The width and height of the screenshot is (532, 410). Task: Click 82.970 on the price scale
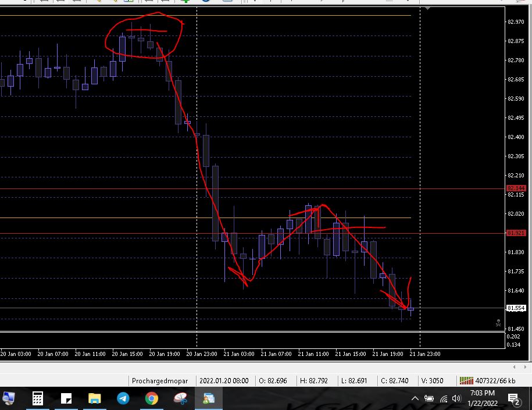[516, 22]
